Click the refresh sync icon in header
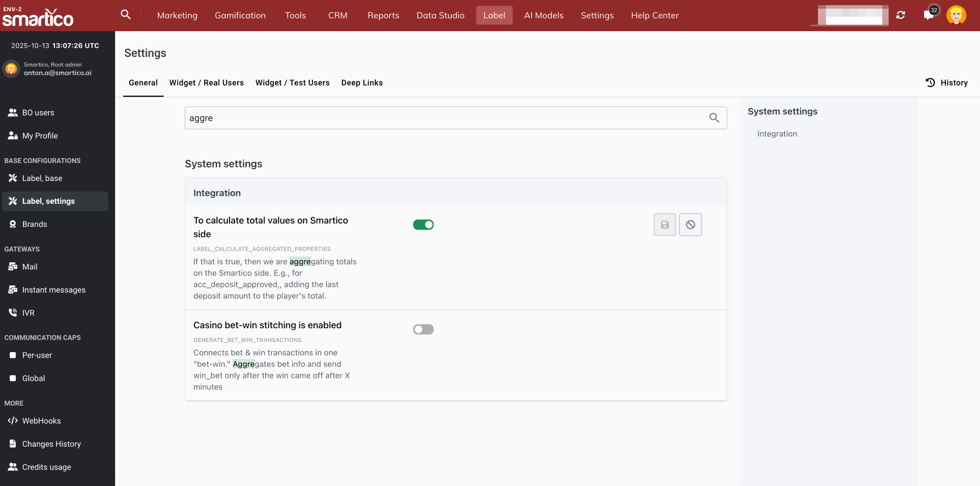Viewport: 980px width, 486px height. 900,15
